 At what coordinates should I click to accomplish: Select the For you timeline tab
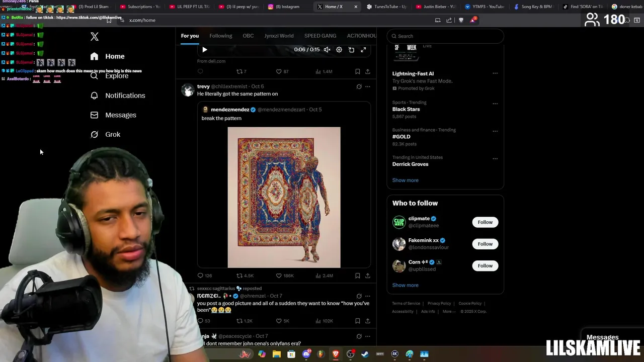[x=190, y=36]
